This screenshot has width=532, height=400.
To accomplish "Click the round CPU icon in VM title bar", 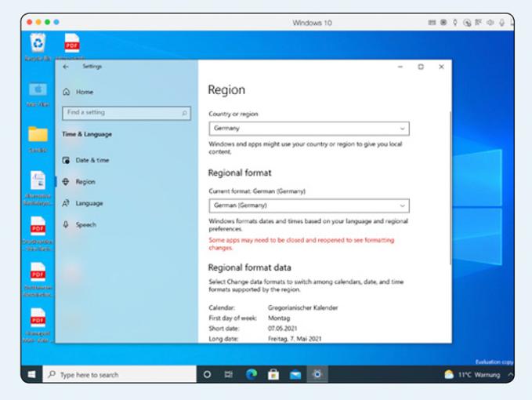I will [x=443, y=23].
